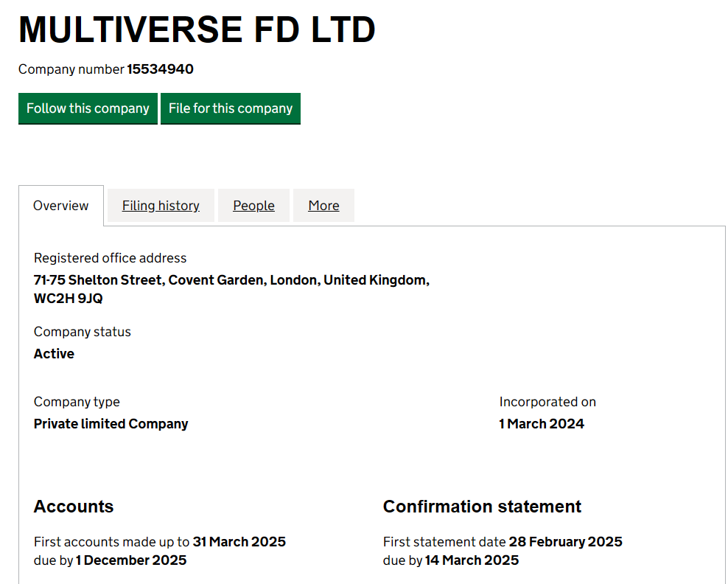Select the Overview tab

point(60,205)
